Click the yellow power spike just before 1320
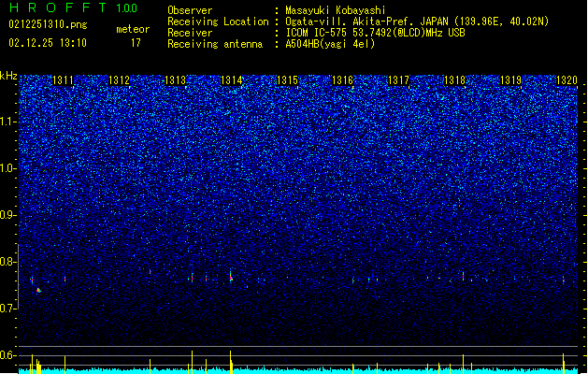588x374 pixels. [x=564, y=363]
